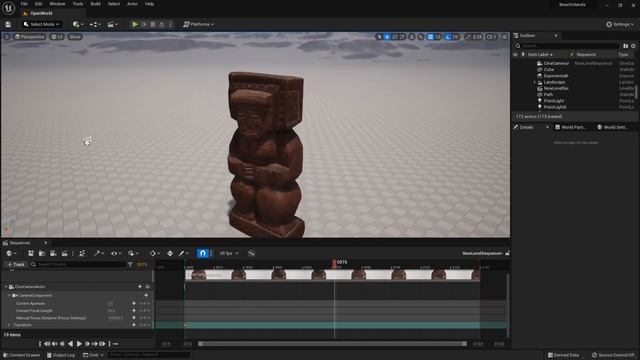
Task: Browse to sequence asset in Sequencer
Action: point(42,253)
